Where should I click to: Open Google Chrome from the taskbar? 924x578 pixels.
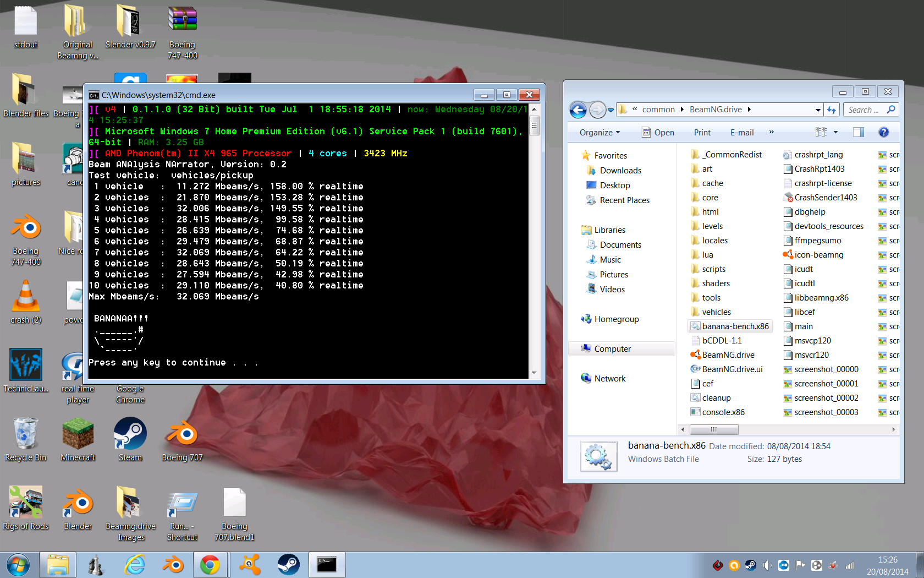point(210,565)
